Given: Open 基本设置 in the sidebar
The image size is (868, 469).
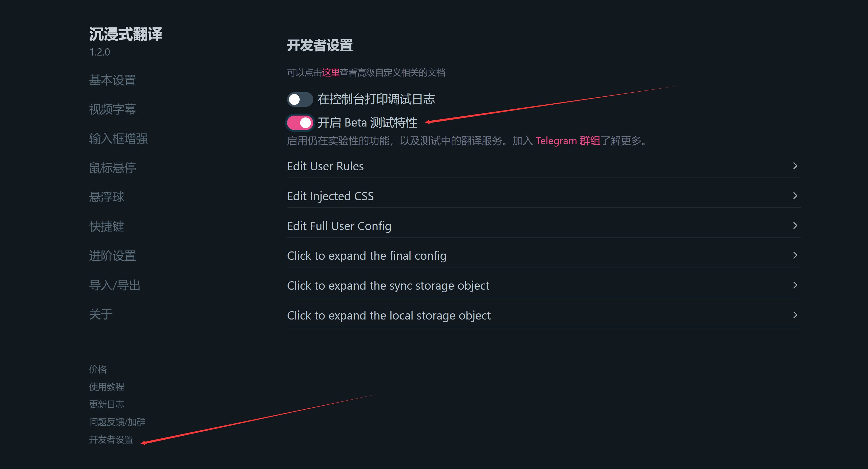Looking at the screenshot, I should pos(112,80).
